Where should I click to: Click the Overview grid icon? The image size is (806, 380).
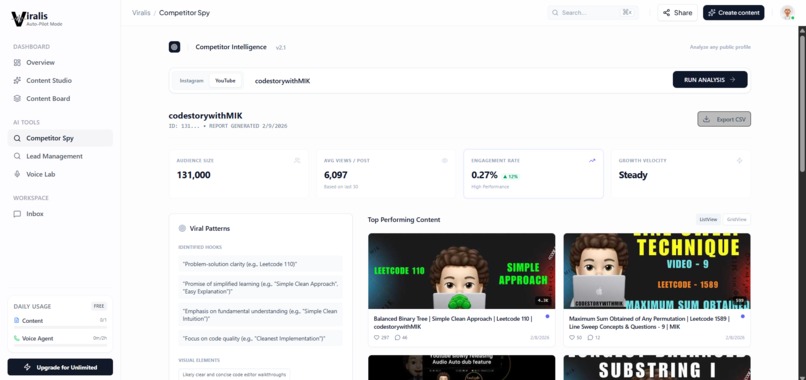coord(17,62)
